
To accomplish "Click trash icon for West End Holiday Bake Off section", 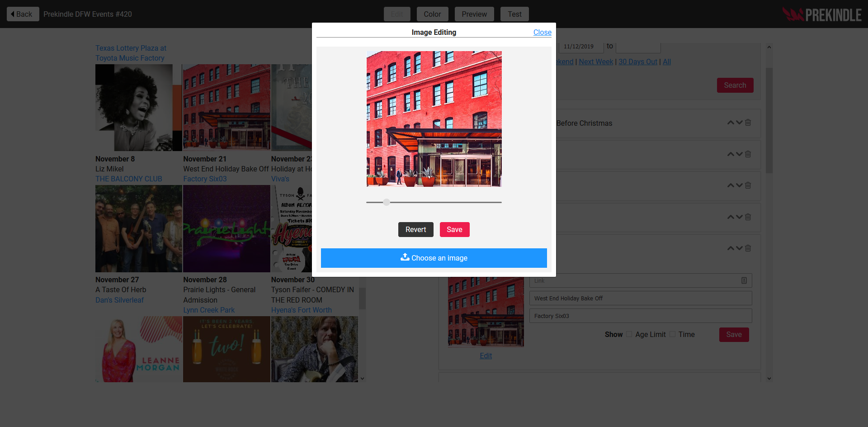I will coord(748,248).
